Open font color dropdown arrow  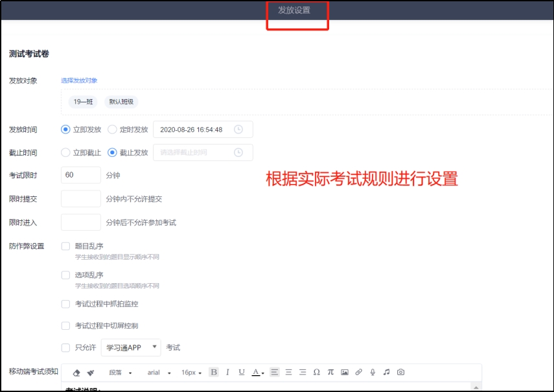(263, 373)
